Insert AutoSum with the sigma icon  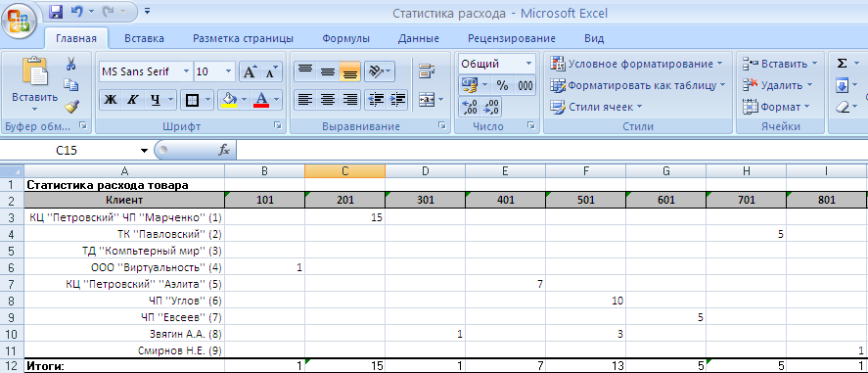coord(842,64)
